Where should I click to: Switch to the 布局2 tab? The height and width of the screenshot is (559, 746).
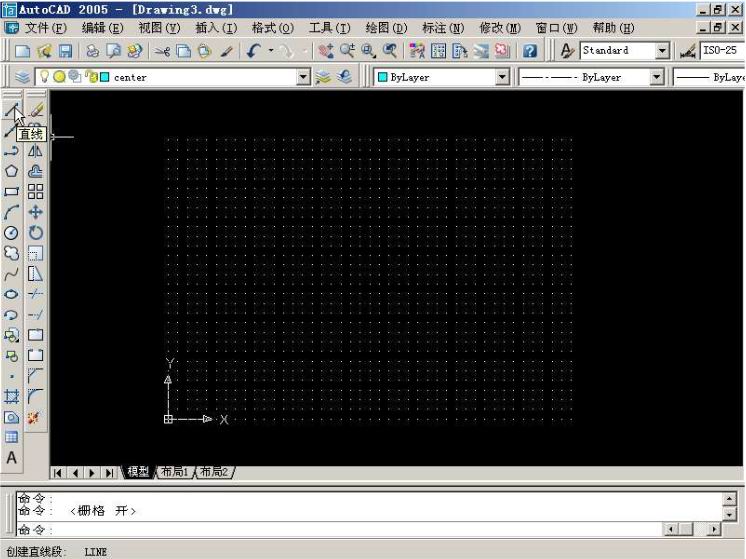[214, 472]
